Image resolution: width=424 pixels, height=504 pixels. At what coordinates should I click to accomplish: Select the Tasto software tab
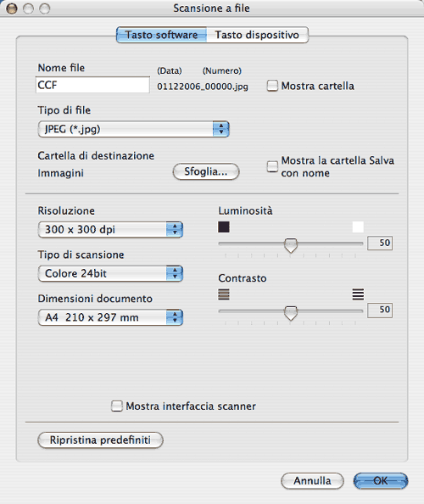162,35
